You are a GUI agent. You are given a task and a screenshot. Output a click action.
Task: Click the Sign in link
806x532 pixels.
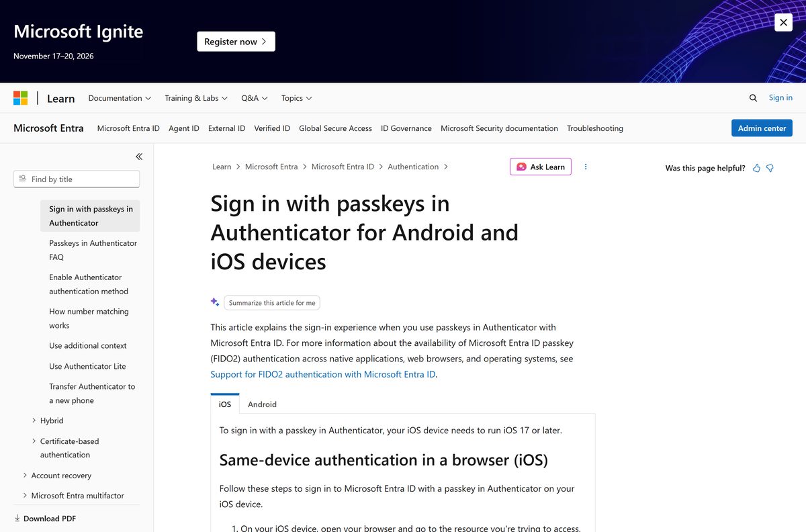780,97
